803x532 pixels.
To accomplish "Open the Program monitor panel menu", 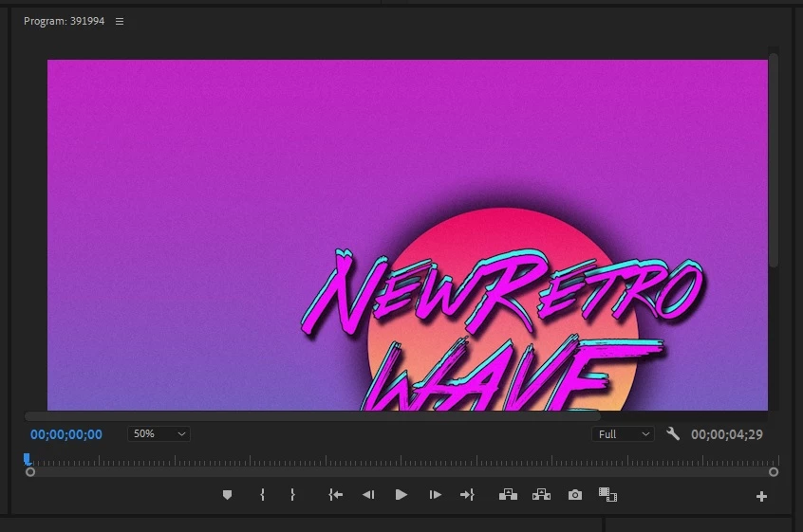I will [x=120, y=22].
